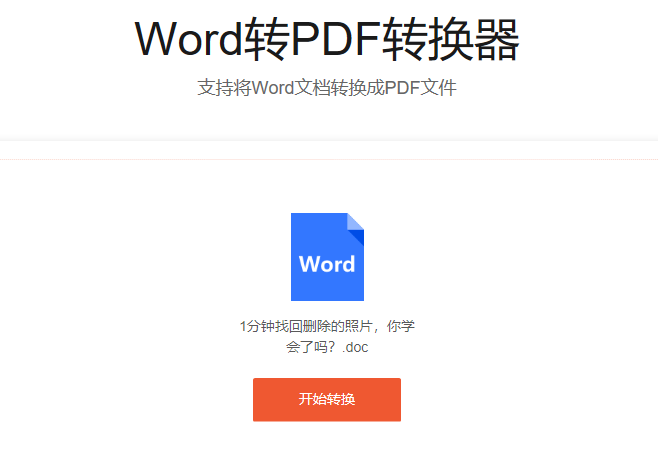The image size is (658, 451).
Task: Click the Word转PDF转换器 heading
Action: [x=327, y=40]
